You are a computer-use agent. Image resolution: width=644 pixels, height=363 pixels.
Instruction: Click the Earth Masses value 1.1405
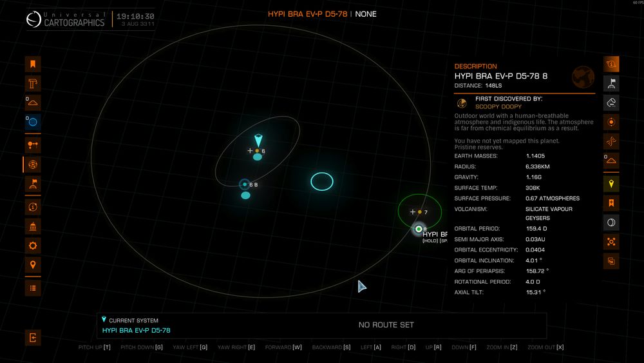536,156
